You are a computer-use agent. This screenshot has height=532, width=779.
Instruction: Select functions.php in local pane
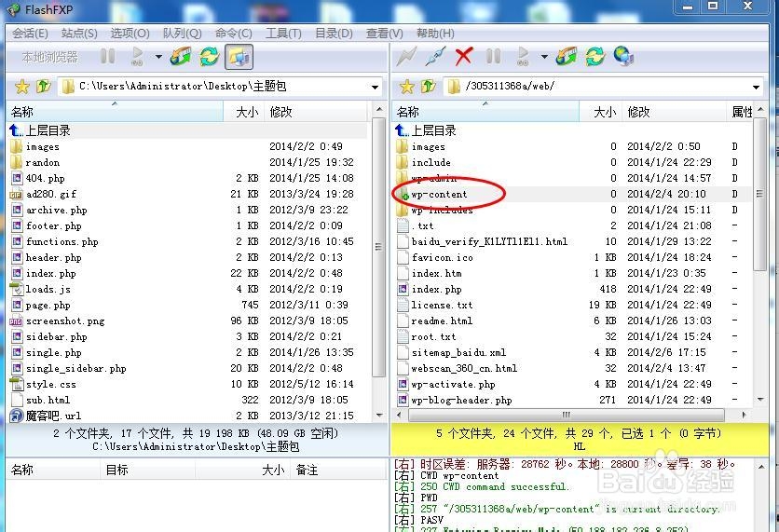[x=188, y=241]
